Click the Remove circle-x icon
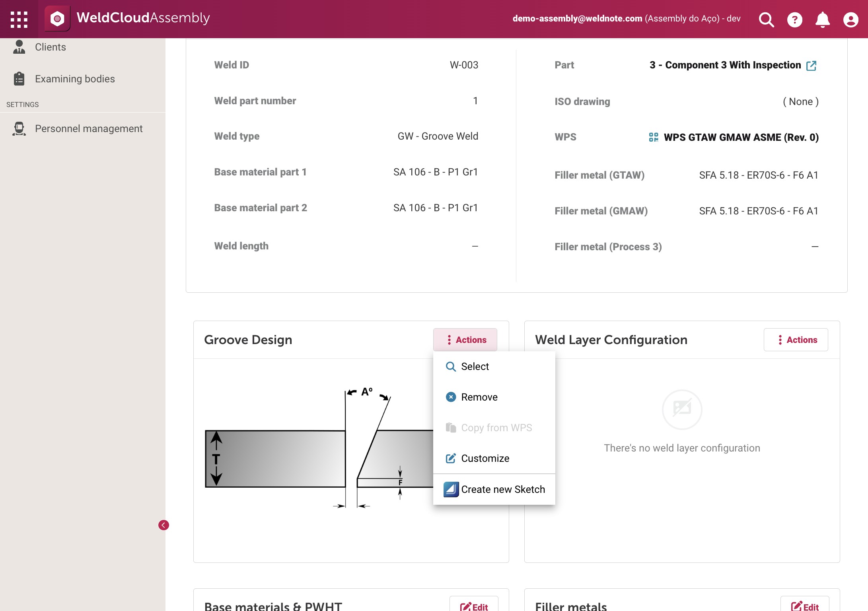The width and height of the screenshot is (868, 611). pyautogui.click(x=451, y=397)
